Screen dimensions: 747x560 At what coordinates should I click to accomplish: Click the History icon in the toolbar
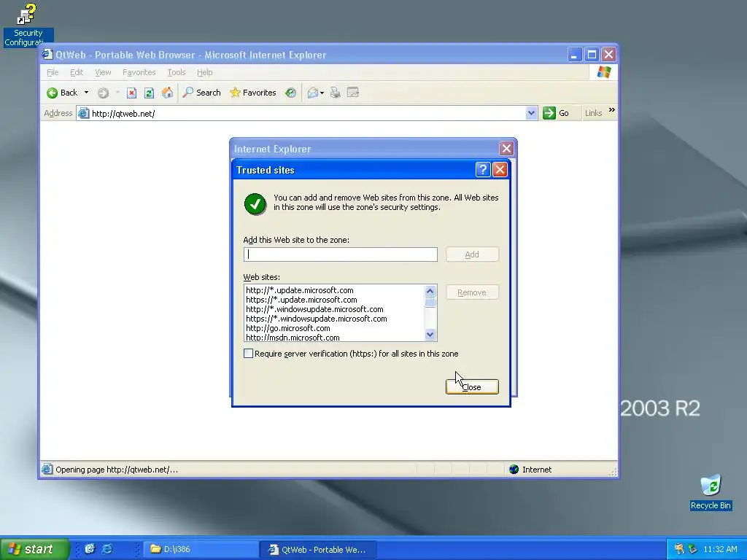pyautogui.click(x=290, y=93)
